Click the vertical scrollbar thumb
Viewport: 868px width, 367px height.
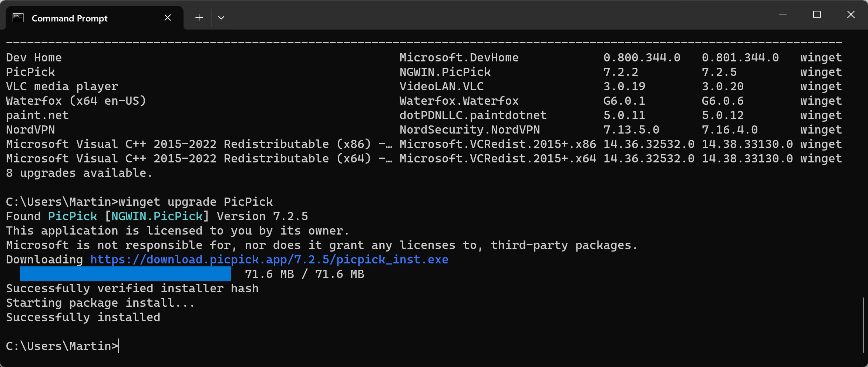[863, 325]
